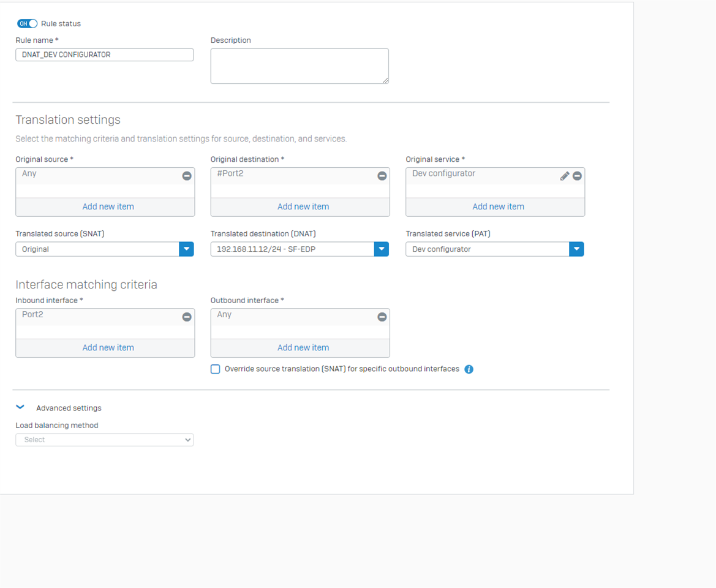Open Translated service (PAT) dropdown arrow
Viewport: 716px width, 588px height.
tap(576, 249)
